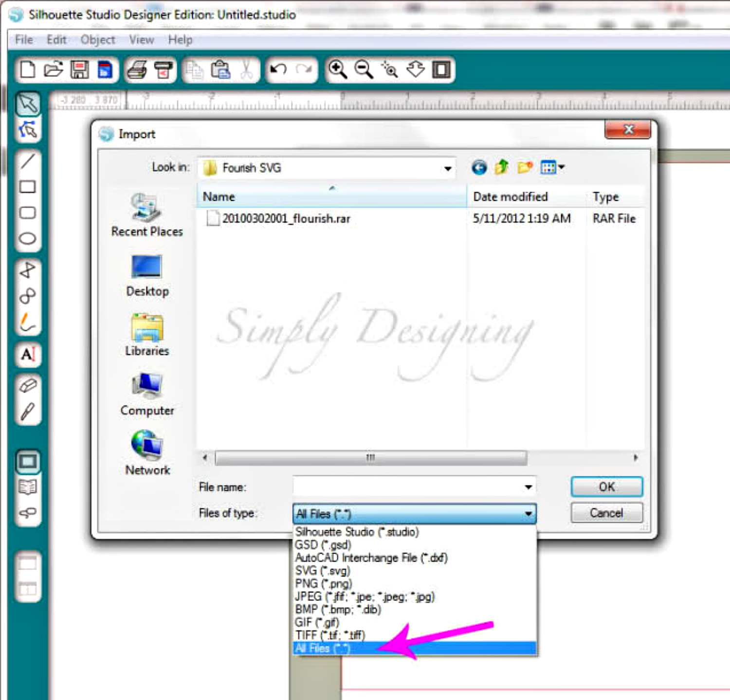Open the Edit menu
Image resolution: width=730 pixels, height=700 pixels.
(56, 40)
